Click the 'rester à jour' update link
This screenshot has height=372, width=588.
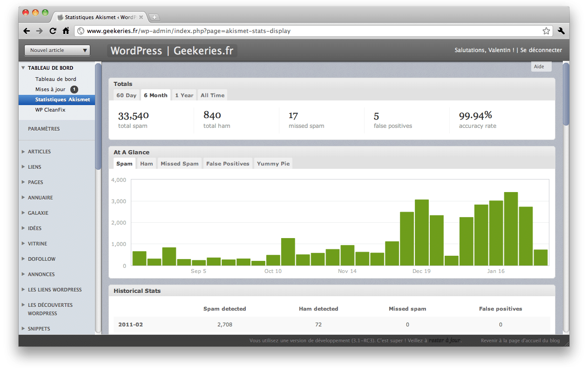pos(445,340)
